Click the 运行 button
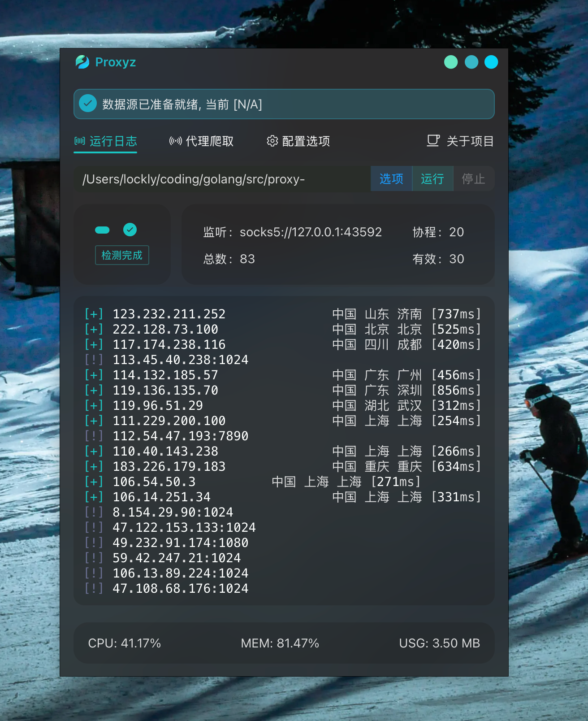588x721 pixels. (432, 179)
